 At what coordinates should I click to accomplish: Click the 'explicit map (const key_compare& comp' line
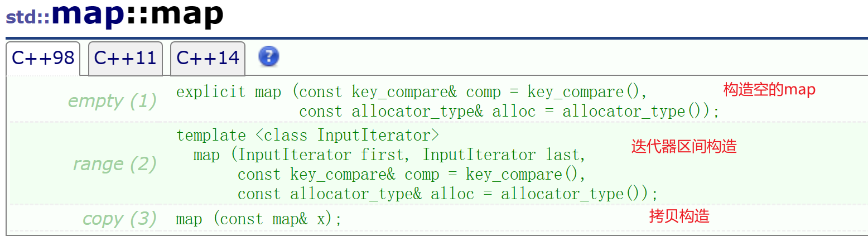[412, 91]
